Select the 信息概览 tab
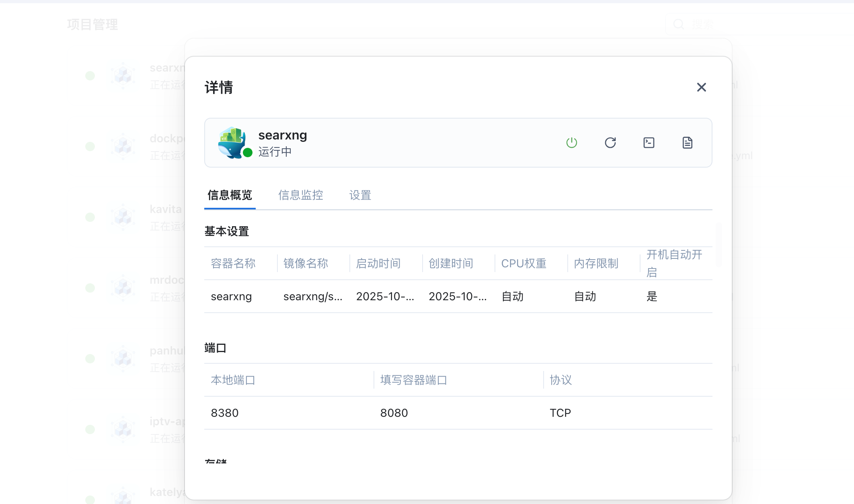Screen dimensions: 854x504 point(230,195)
